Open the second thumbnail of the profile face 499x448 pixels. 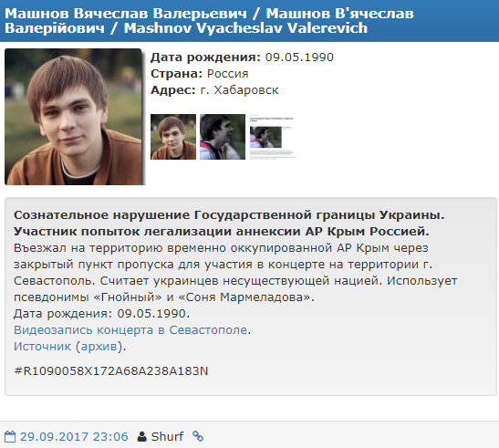pyautogui.click(x=223, y=137)
